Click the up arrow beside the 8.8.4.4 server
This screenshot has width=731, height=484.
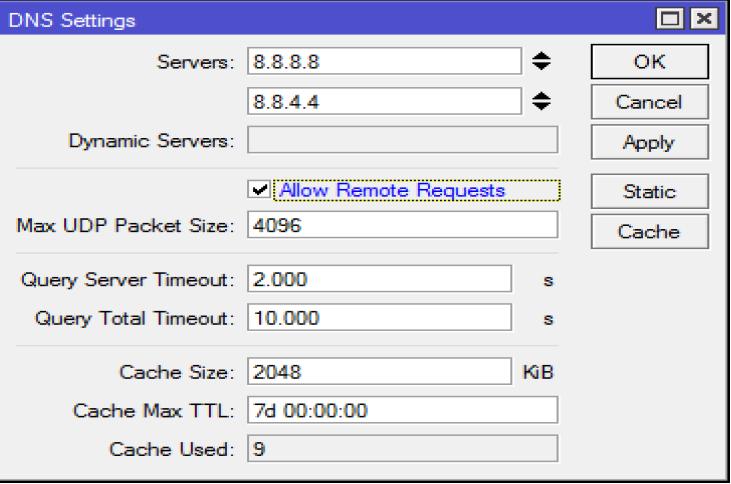click(542, 96)
